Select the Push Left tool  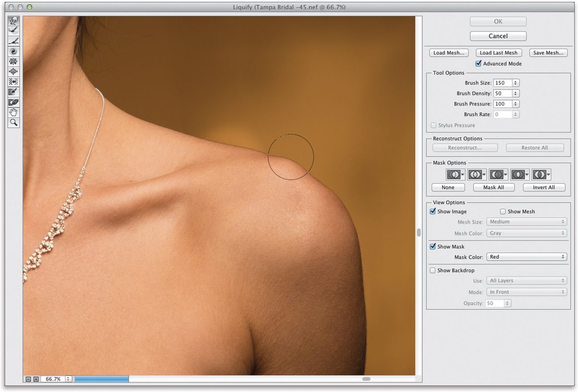pos(14,82)
